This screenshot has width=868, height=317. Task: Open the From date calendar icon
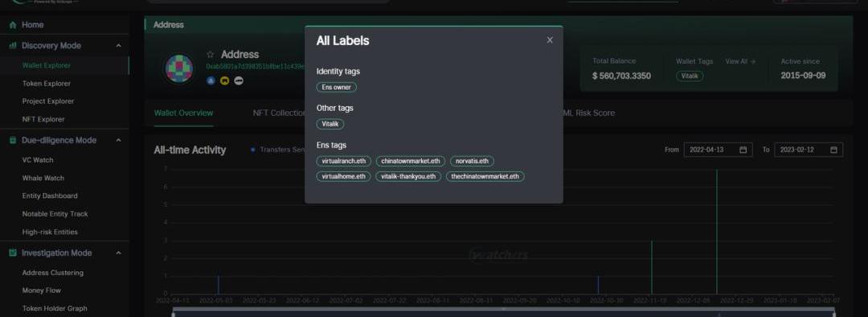click(743, 150)
